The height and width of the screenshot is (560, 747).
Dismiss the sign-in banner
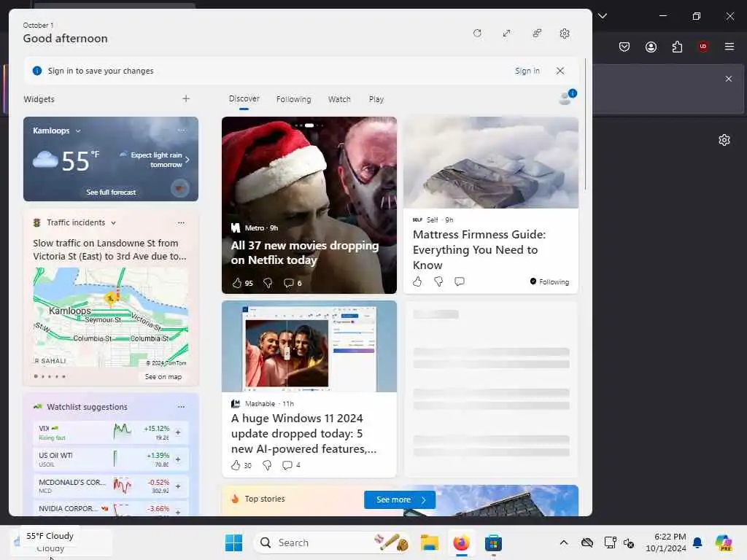point(560,71)
